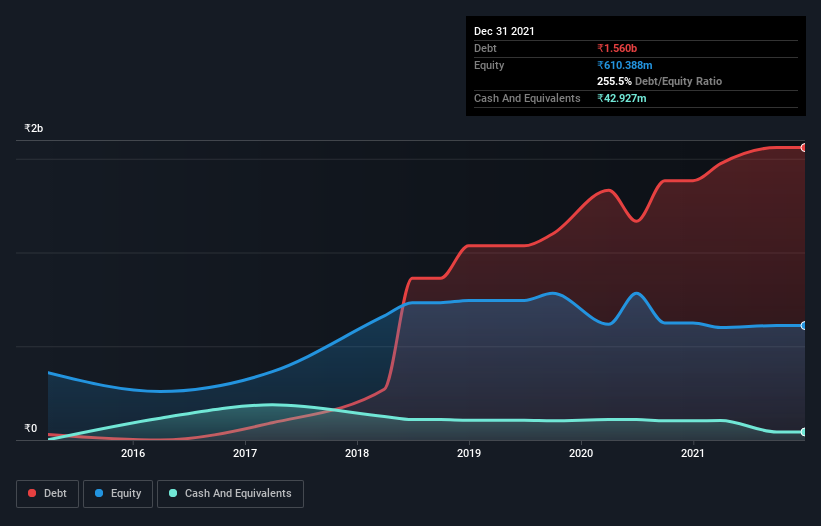Screen dimensions: 821x526
Task: Select the 2018 axis label
Action: (357, 453)
